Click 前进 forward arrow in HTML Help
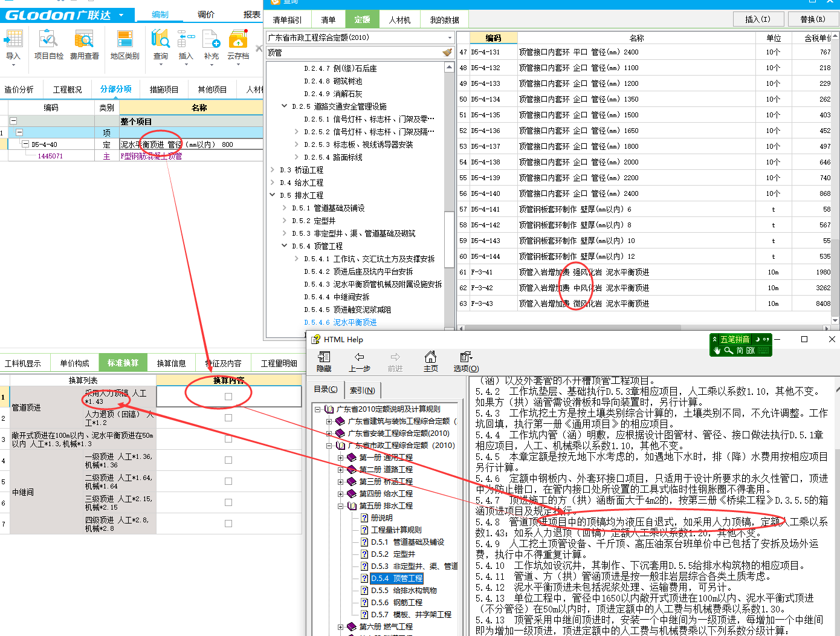Viewport: 840px width, 636px height. [395, 357]
